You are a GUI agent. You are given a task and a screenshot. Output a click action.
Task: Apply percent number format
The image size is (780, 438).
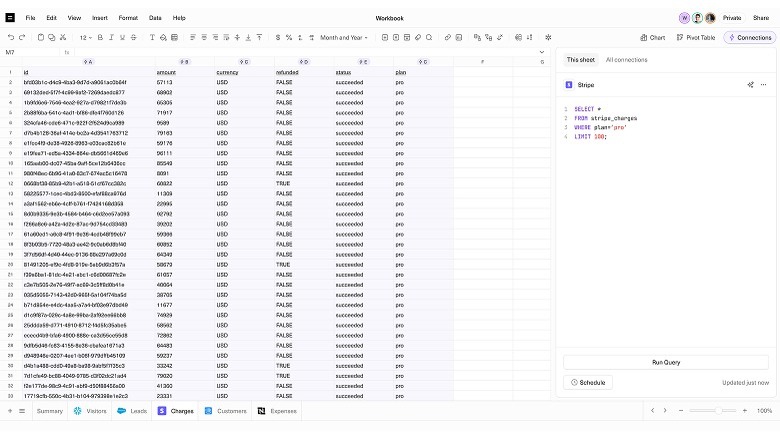[289, 37]
